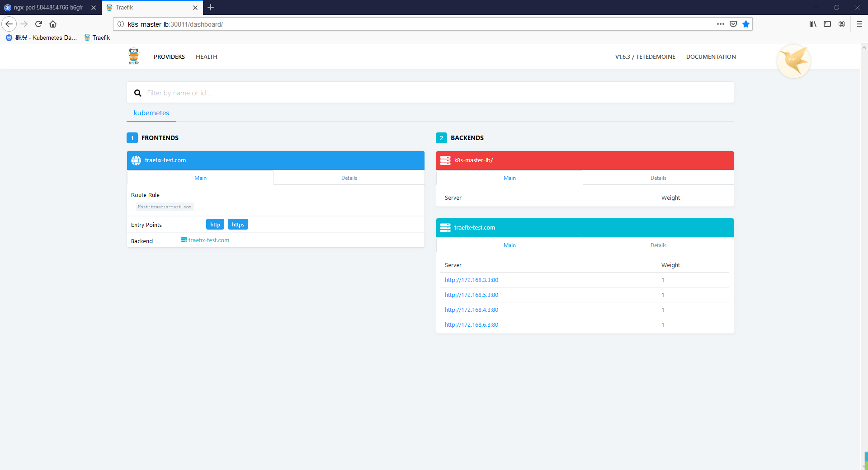
Task: Open a new browser tab with plus
Action: 211,7
